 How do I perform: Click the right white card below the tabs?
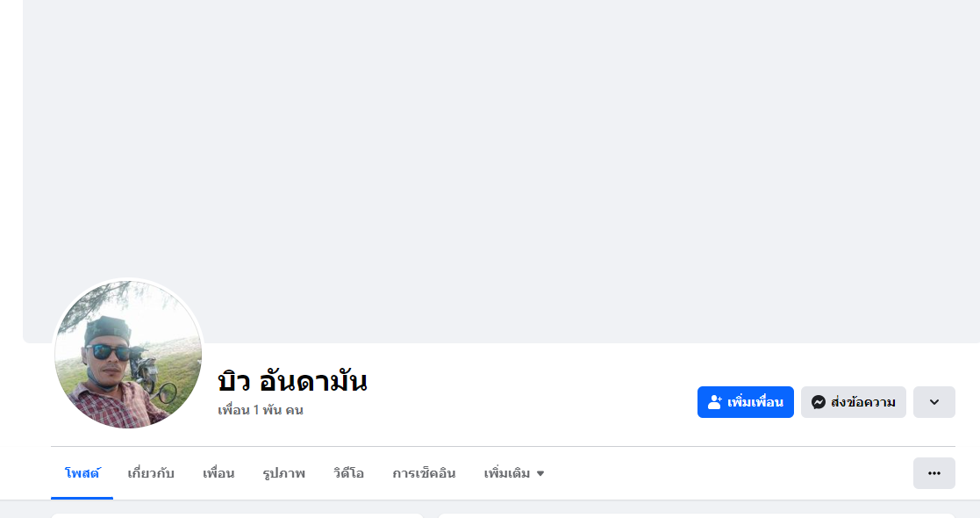pyautogui.click(x=695, y=515)
